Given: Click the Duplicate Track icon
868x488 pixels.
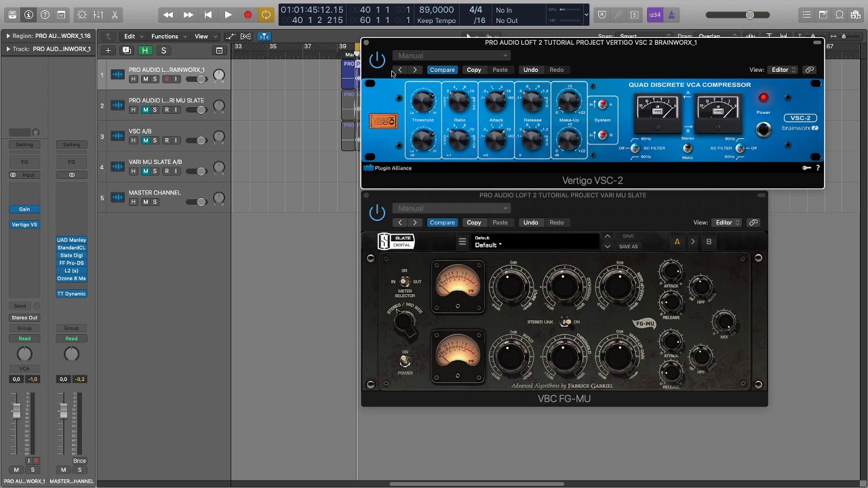Looking at the screenshot, I should (x=126, y=50).
